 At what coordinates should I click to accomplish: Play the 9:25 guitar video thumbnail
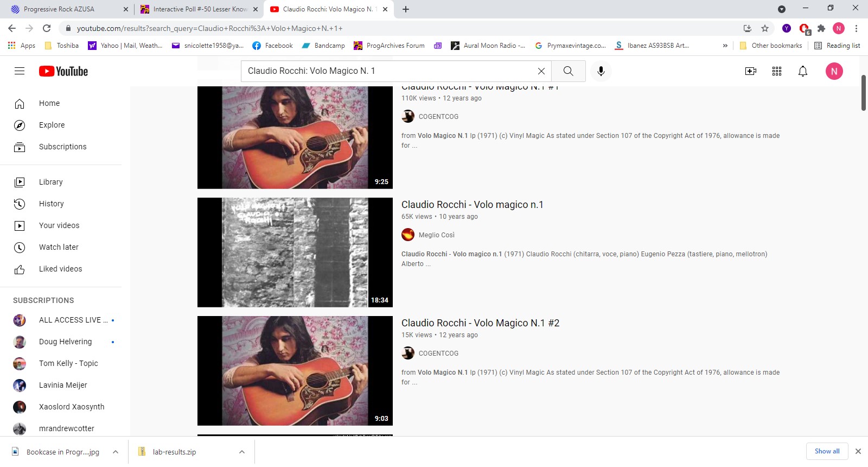tap(295, 138)
